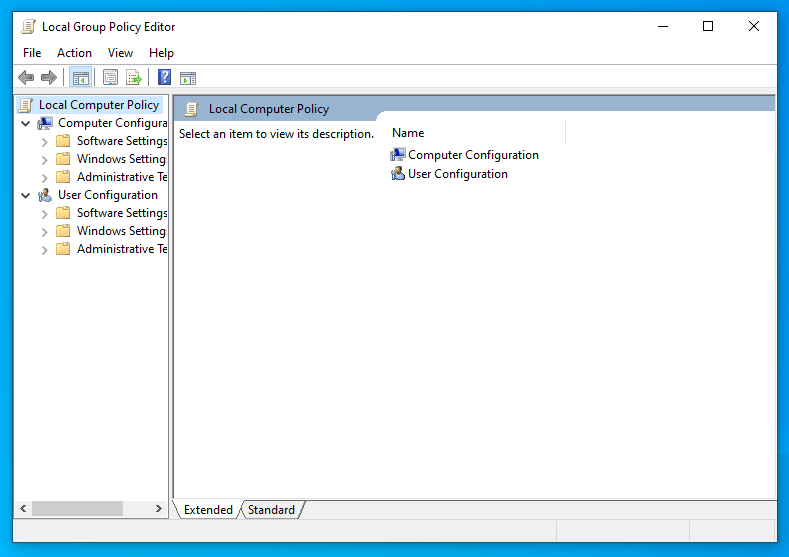Viewport: 789px width, 557px height.
Task: Expand Software Settings under User Configuration
Action: pyautogui.click(x=44, y=214)
